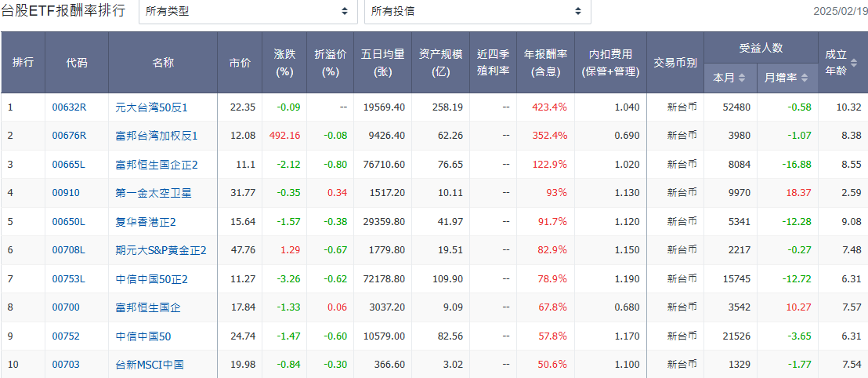Open ETF code 00676R link
Viewport: 868px width, 378px height.
[x=69, y=136]
